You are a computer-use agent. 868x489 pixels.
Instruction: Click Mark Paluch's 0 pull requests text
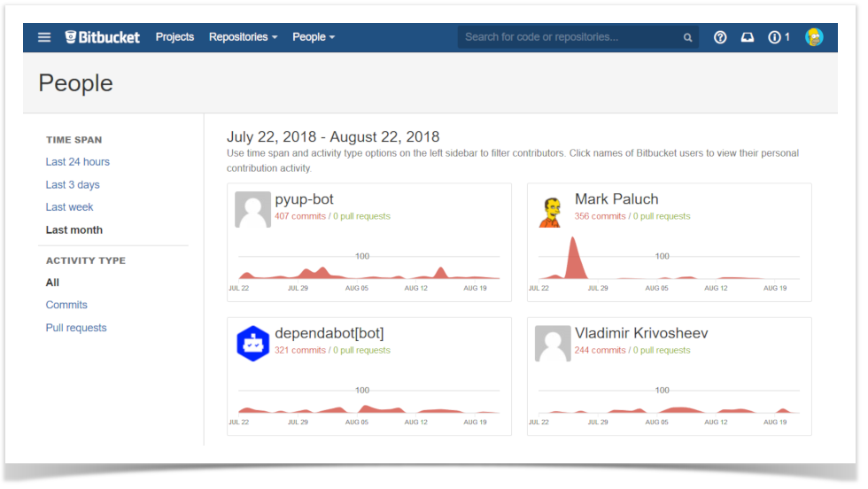(662, 216)
